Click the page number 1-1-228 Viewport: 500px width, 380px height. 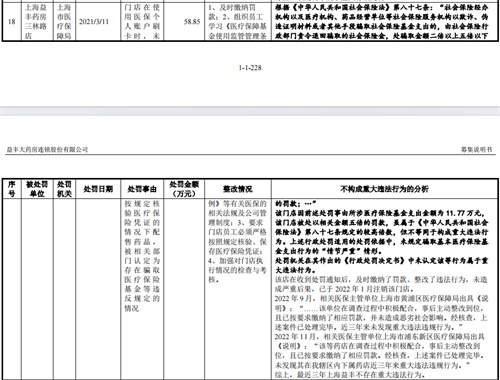point(250,68)
